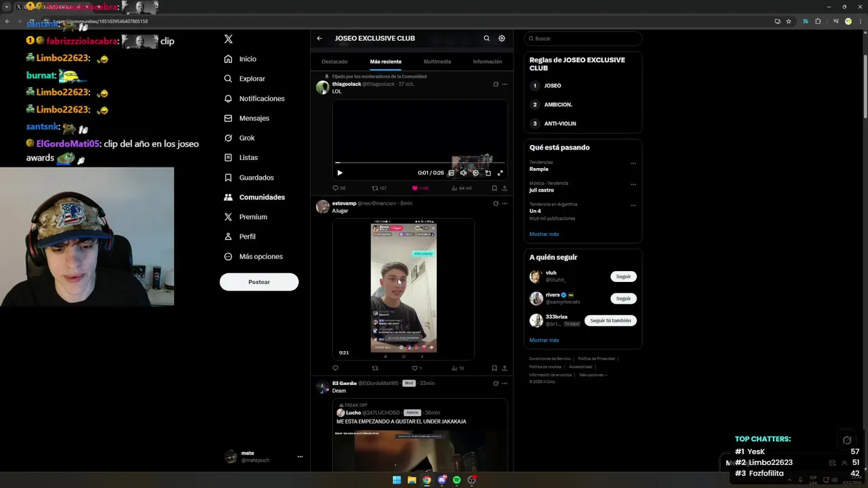868x488 pixels.
Task: Play the thiagoolack video
Action: (x=340, y=173)
